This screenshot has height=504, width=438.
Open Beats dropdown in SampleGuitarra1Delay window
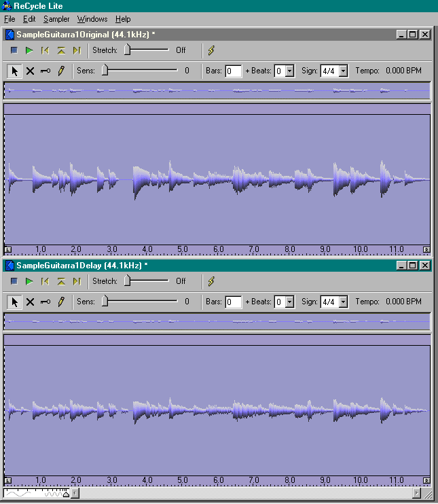pos(289,302)
